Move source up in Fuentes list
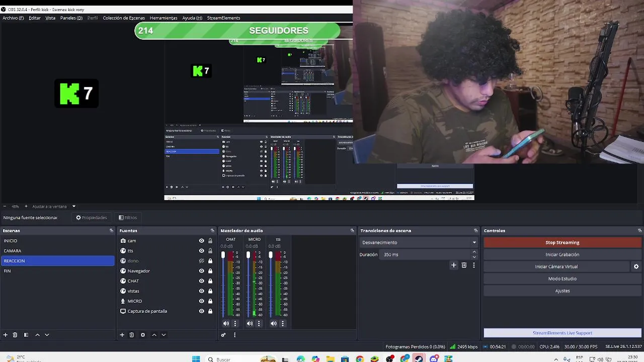 click(154, 335)
